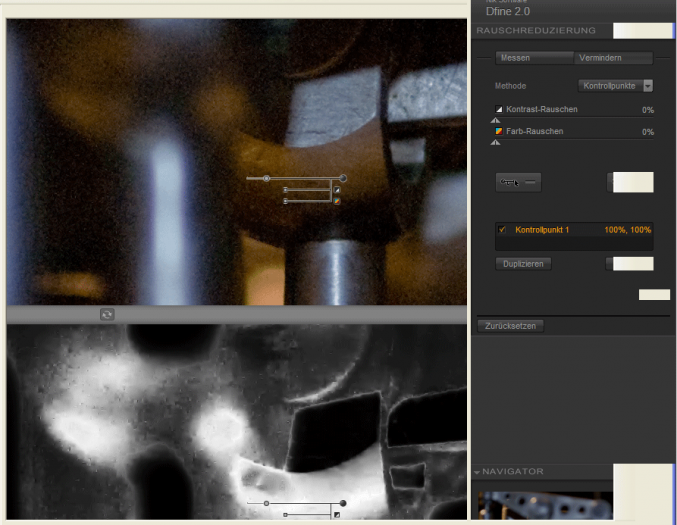
Task: Collapse the Rauschreduzierung section header
Action: [x=542, y=31]
